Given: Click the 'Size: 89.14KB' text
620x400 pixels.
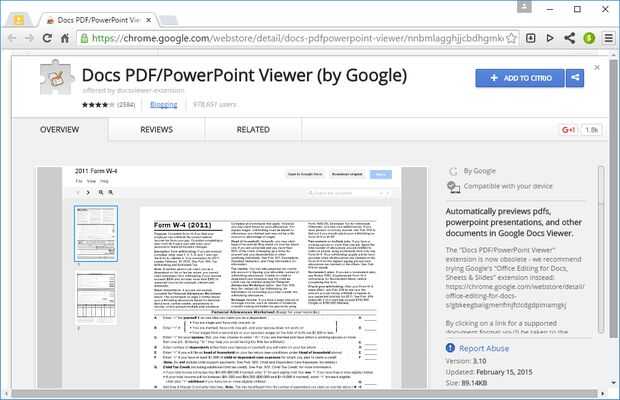Looking at the screenshot, I should [x=466, y=383].
